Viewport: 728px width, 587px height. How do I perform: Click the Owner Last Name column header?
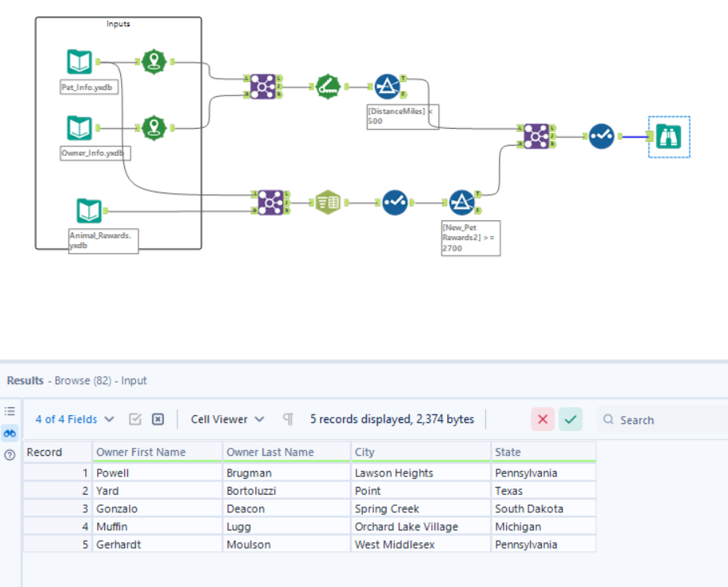coord(286,452)
